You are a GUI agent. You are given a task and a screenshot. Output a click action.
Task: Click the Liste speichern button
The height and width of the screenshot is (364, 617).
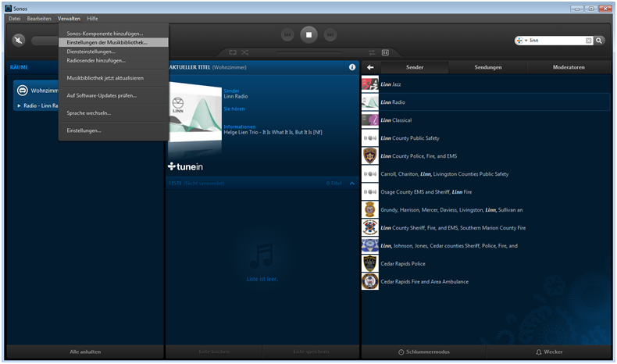311,352
